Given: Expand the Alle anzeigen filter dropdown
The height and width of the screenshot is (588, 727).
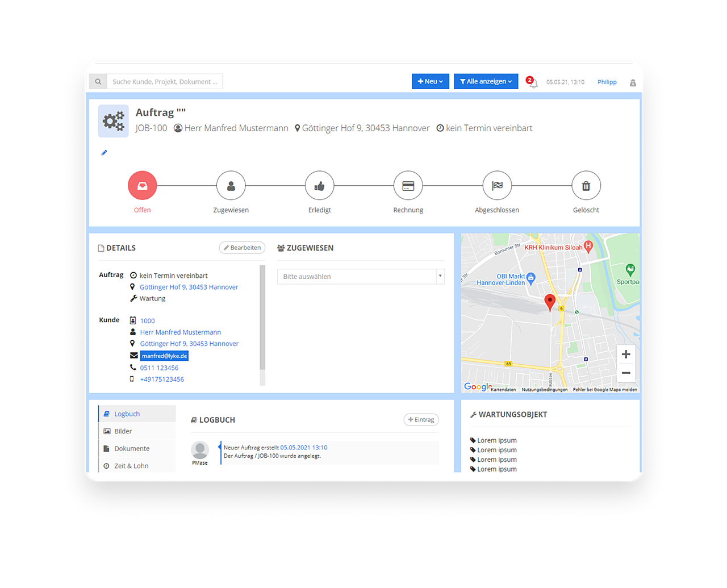Looking at the screenshot, I should [486, 81].
